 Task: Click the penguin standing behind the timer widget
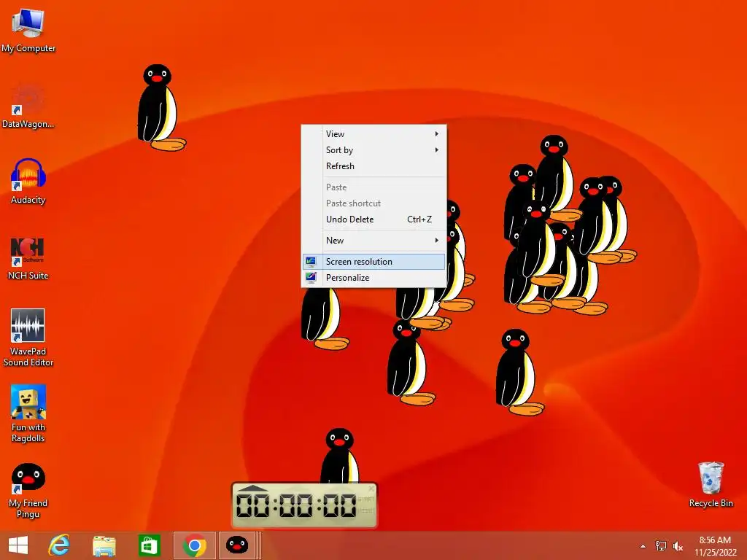coord(339,455)
